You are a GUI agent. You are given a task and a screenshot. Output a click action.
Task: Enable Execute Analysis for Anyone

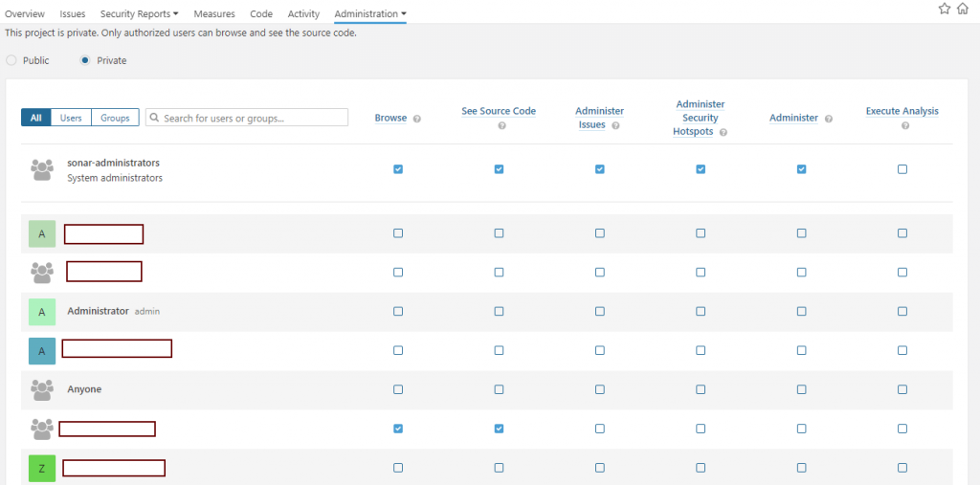[x=902, y=389]
